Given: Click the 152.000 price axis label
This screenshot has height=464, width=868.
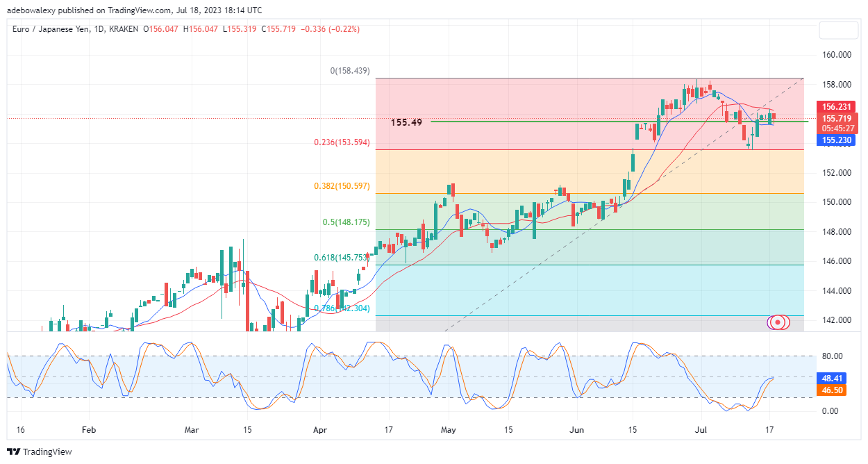Looking at the screenshot, I should click(837, 173).
